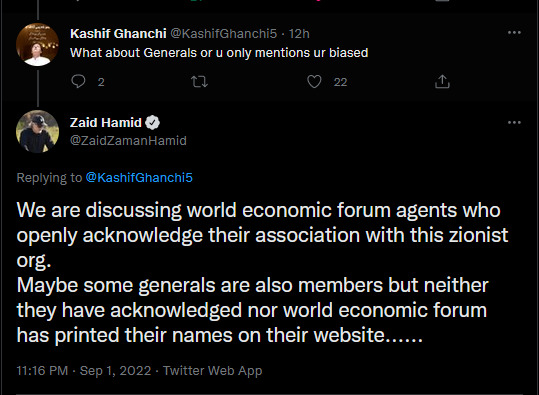
Task: Click Zaid Hamid's verified badge
Action: coord(152,123)
